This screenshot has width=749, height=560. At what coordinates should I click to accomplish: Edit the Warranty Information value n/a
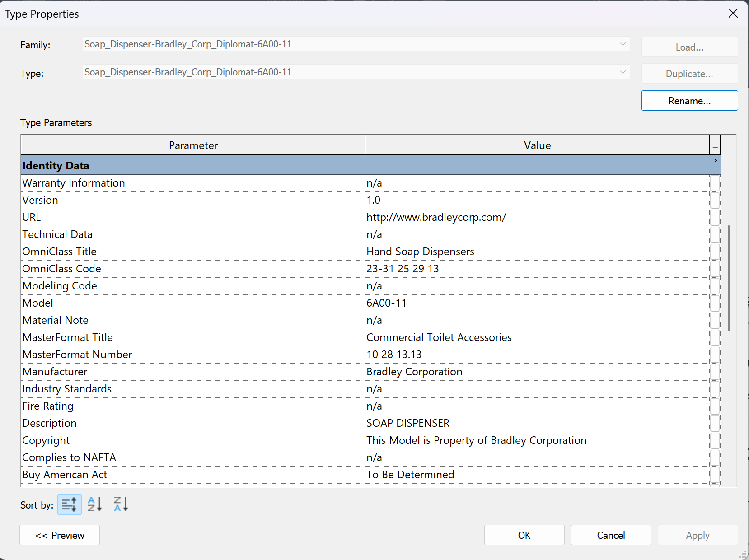[x=537, y=183]
